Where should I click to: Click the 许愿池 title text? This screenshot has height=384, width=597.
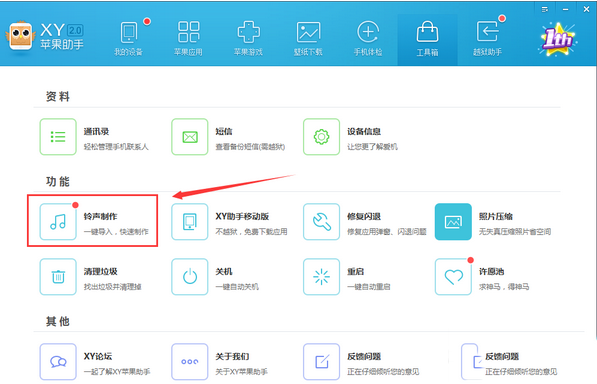click(492, 272)
